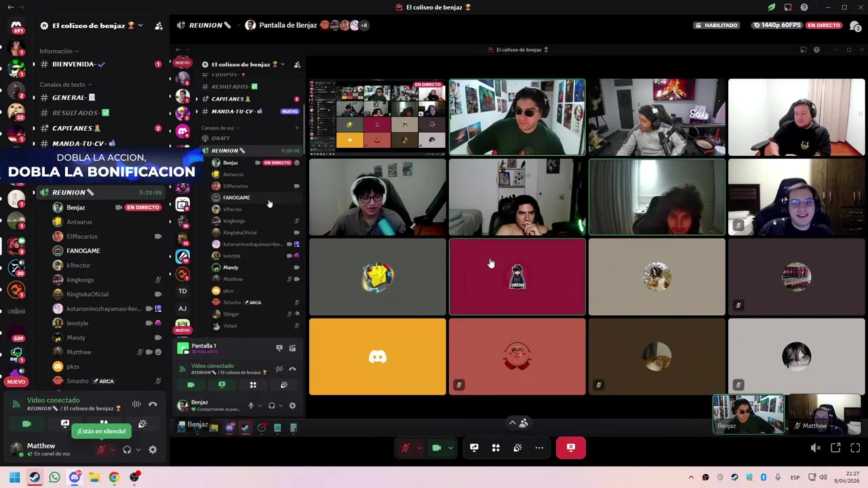
Task: Click the HABILITADO badge in header
Action: click(x=716, y=25)
